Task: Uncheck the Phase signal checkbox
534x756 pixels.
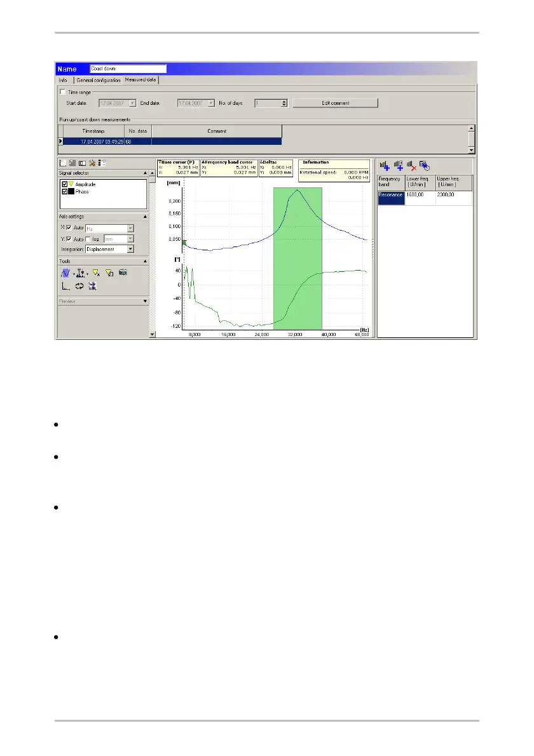Action: coord(65,191)
